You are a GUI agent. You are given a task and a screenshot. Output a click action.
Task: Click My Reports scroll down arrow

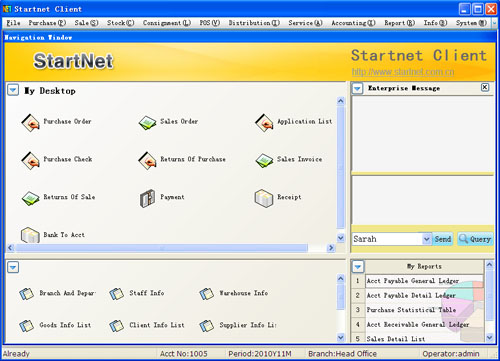(489, 337)
